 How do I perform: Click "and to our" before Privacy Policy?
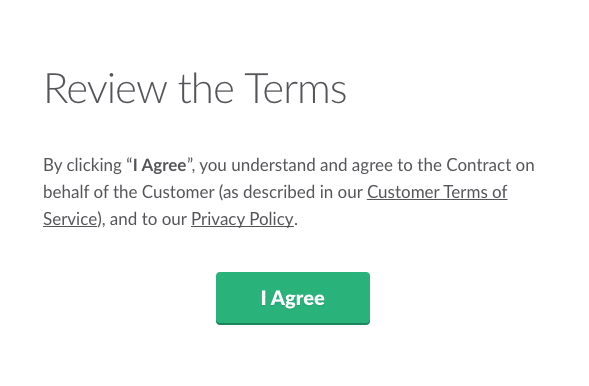[x=148, y=219]
